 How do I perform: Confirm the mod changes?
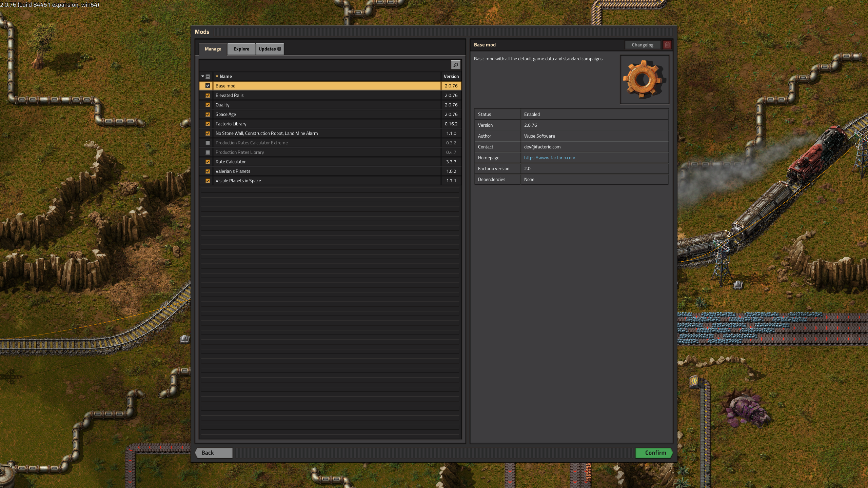654,453
